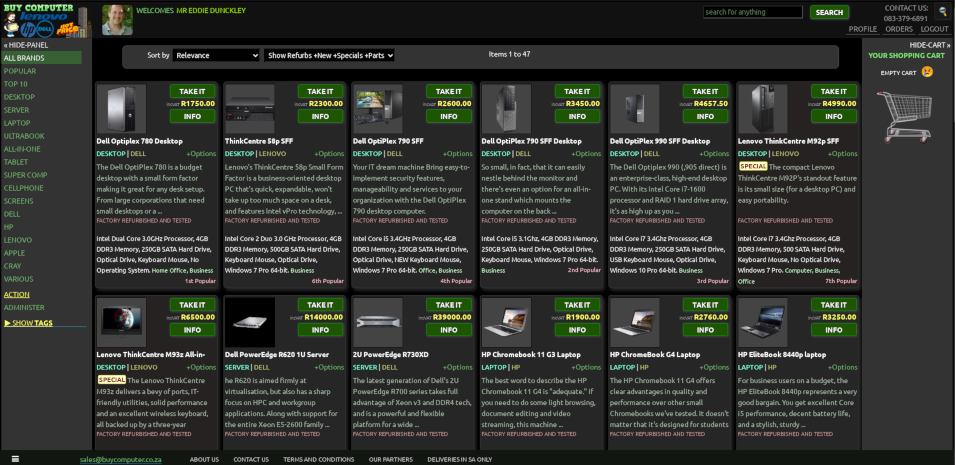This screenshot has height=465, width=955.
Task: Take It for the R14000.00 PowerEdge R620
Action: point(320,305)
